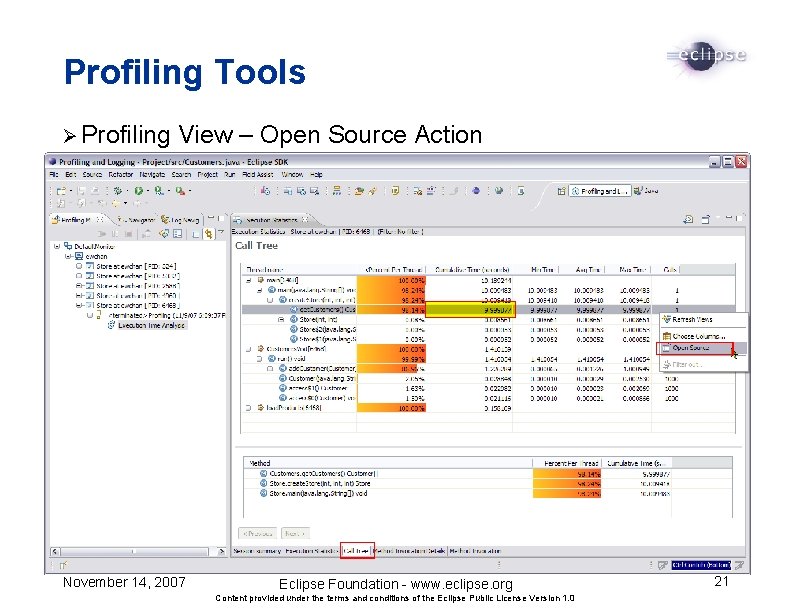Open the Navigate menu
This screenshot has height=612, width=792.
pyautogui.click(x=152, y=175)
